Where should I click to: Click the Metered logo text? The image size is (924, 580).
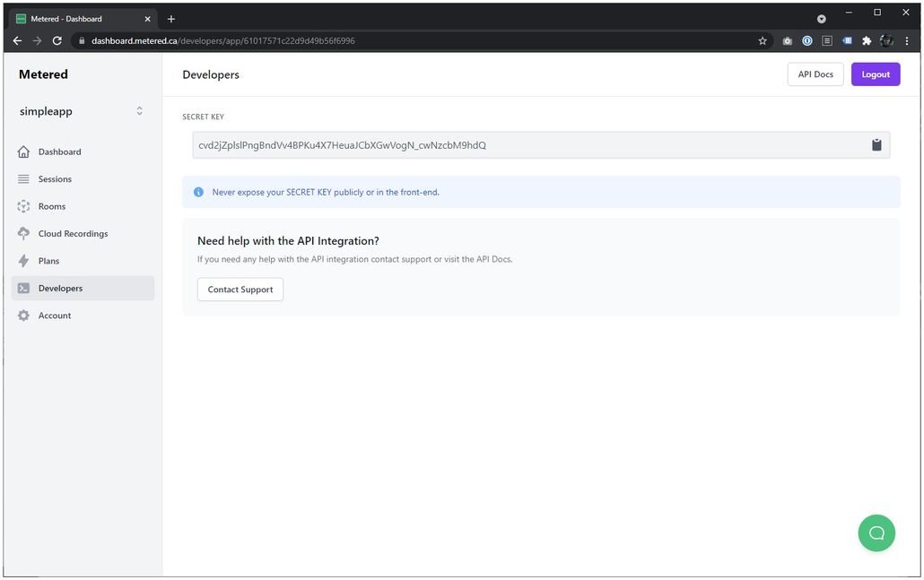coord(43,74)
